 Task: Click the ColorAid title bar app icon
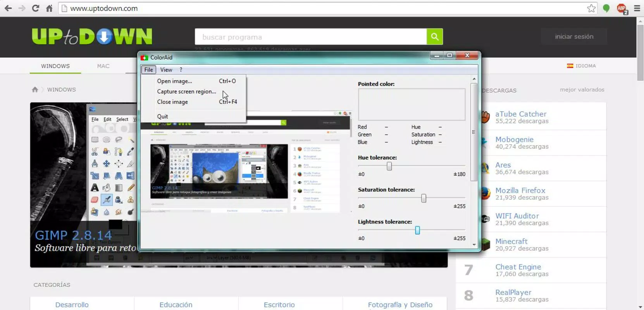(145, 57)
